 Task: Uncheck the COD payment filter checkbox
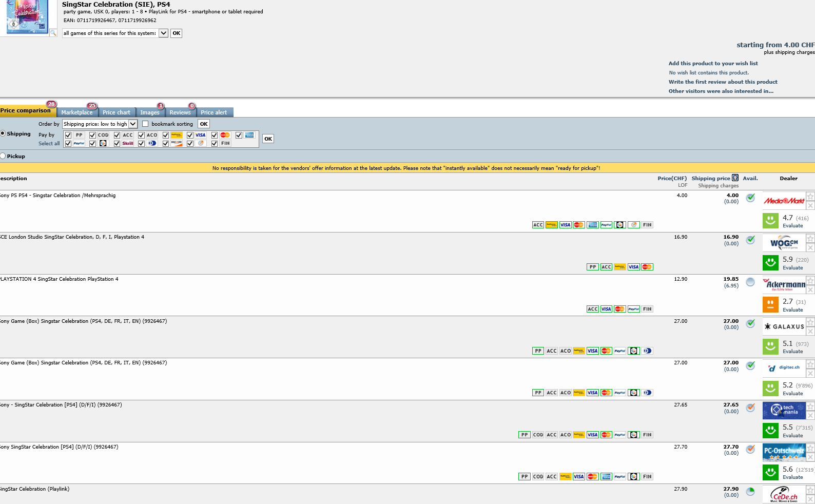coord(92,135)
